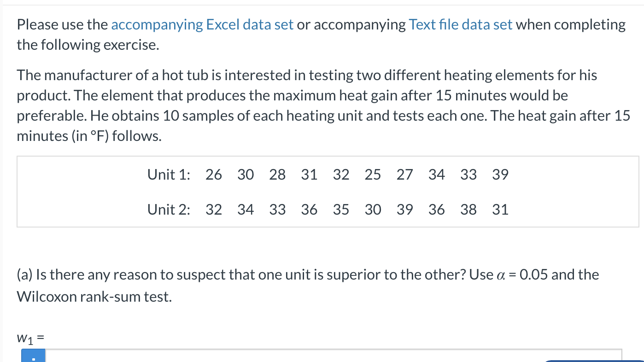Screen dimensions: 644x362
Task: Click value 39 in the Unit 1 row
Action: coord(500,175)
